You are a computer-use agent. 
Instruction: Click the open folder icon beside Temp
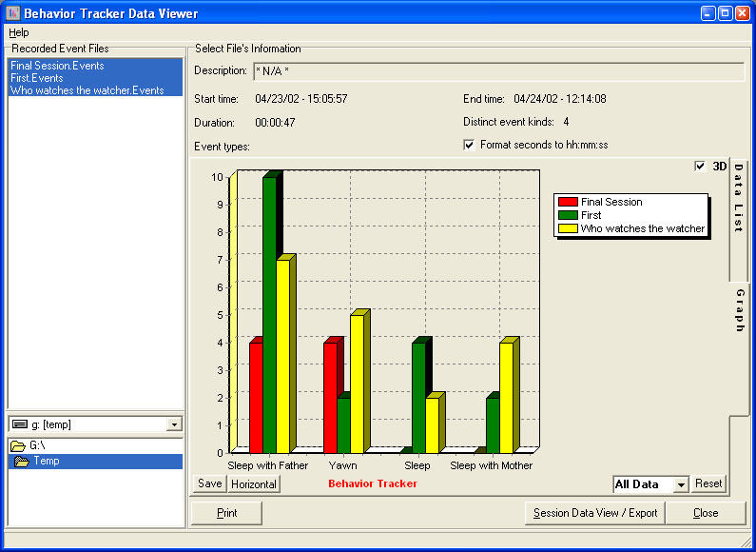(x=22, y=462)
